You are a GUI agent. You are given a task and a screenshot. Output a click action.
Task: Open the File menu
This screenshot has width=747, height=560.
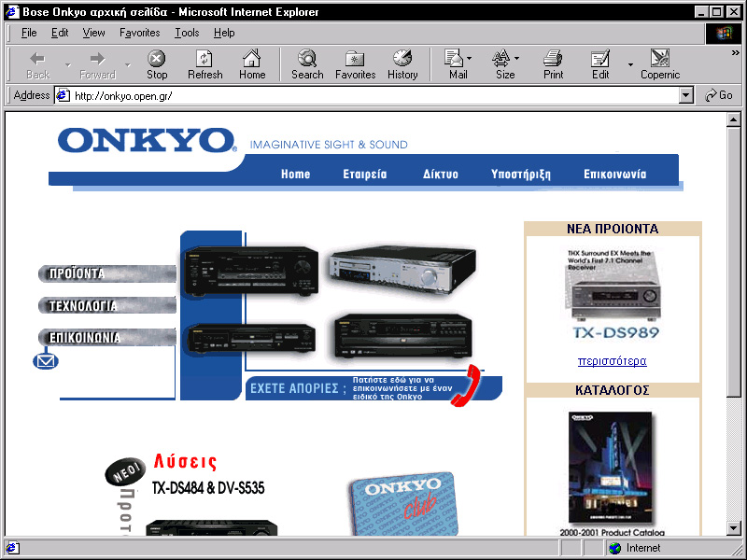tap(29, 33)
